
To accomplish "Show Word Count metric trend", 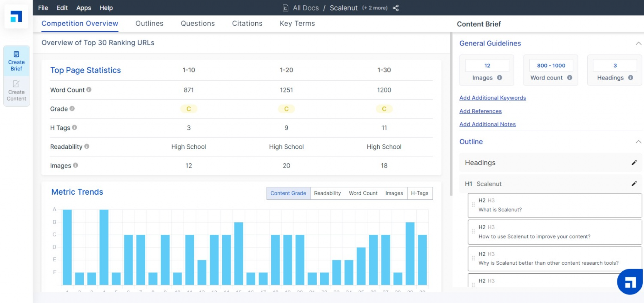I will tap(363, 193).
